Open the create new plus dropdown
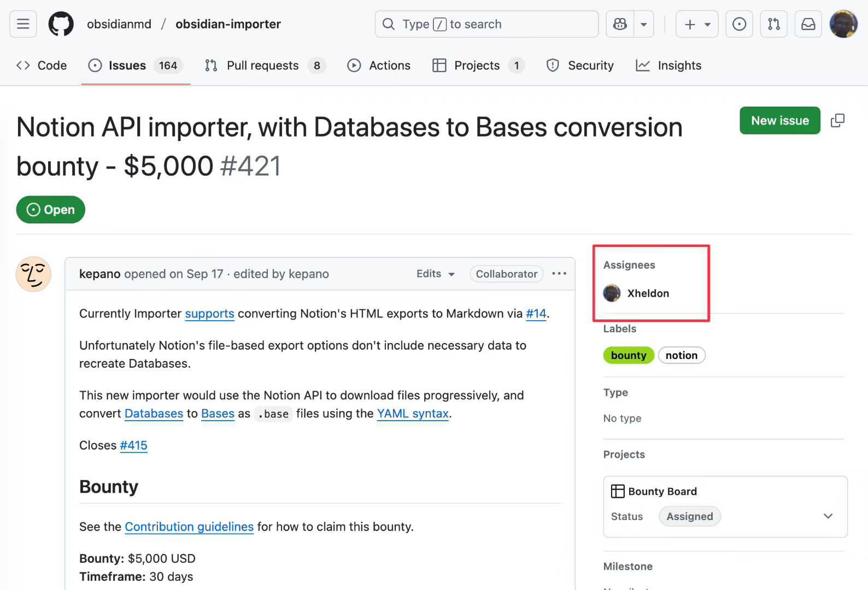The image size is (868, 590). (696, 24)
